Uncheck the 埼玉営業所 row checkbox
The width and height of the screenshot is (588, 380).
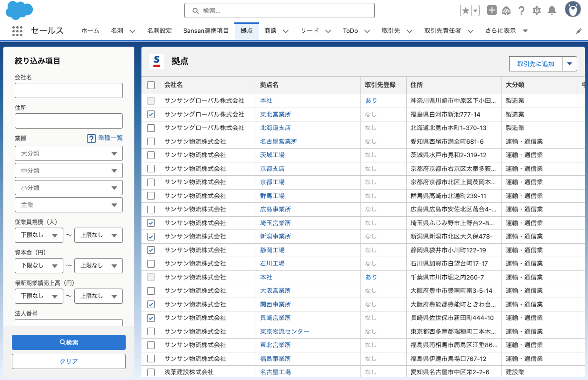click(x=151, y=223)
